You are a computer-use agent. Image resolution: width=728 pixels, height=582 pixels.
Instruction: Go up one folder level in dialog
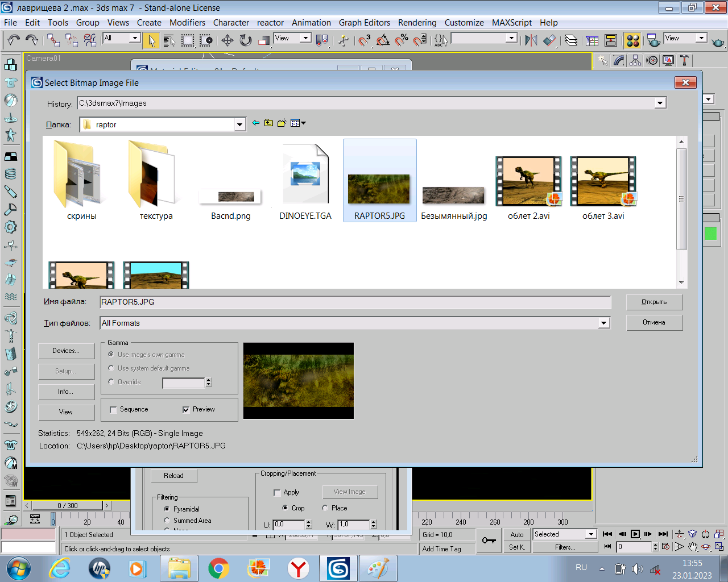[x=268, y=123]
